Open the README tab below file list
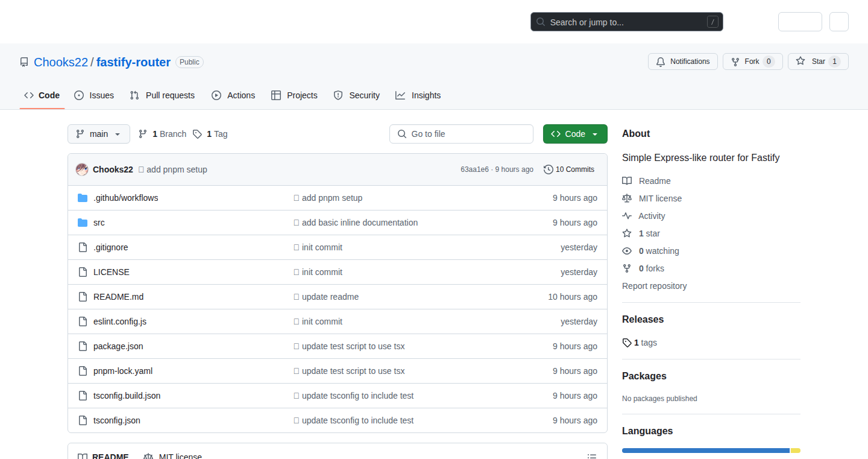This screenshot has width=868, height=459. coord(103,457)
